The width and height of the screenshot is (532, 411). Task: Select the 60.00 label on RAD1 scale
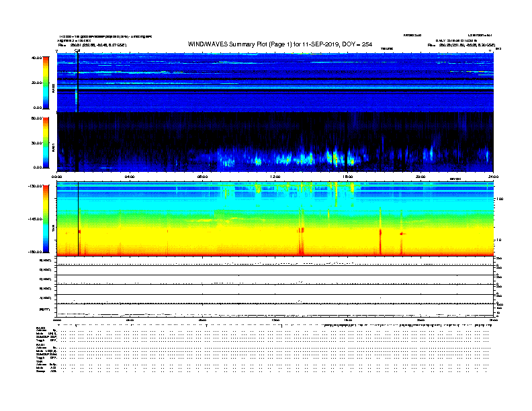click(x=37, y=118)
